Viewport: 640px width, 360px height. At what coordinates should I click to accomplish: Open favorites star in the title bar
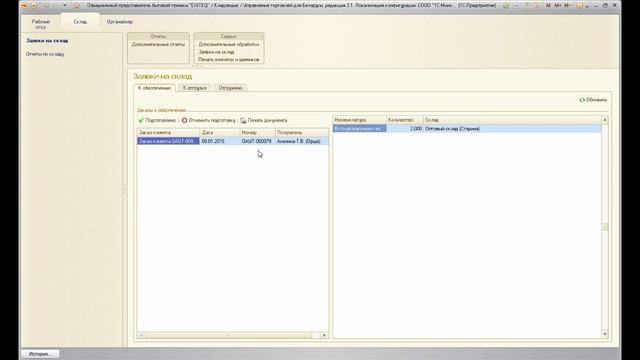77,6
